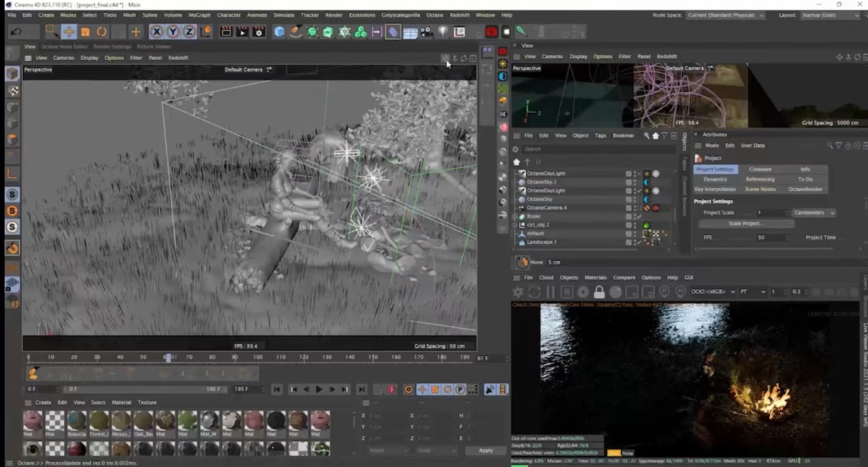
Task: Toggle layer checkbox for Boole object
Action: [x=628, y=216]
